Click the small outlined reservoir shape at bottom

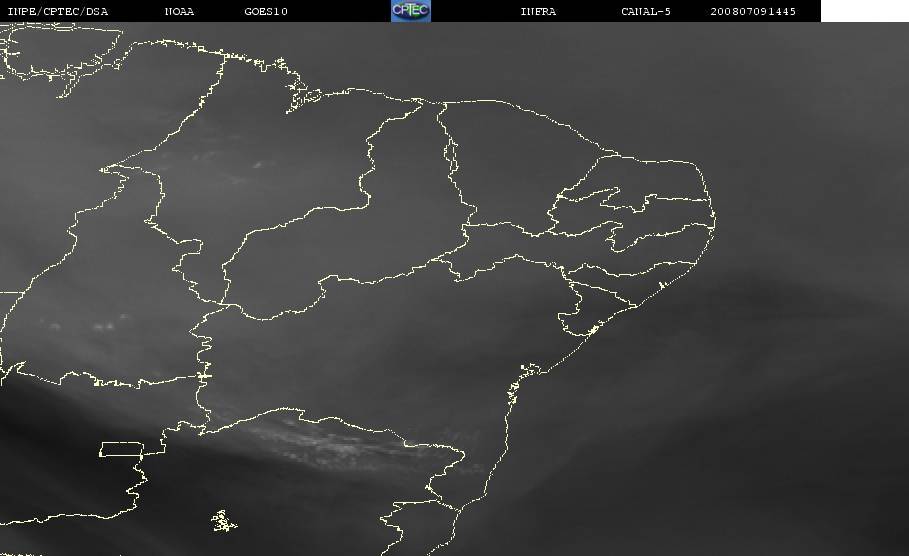pyautogui.click(x=224, y=521)
